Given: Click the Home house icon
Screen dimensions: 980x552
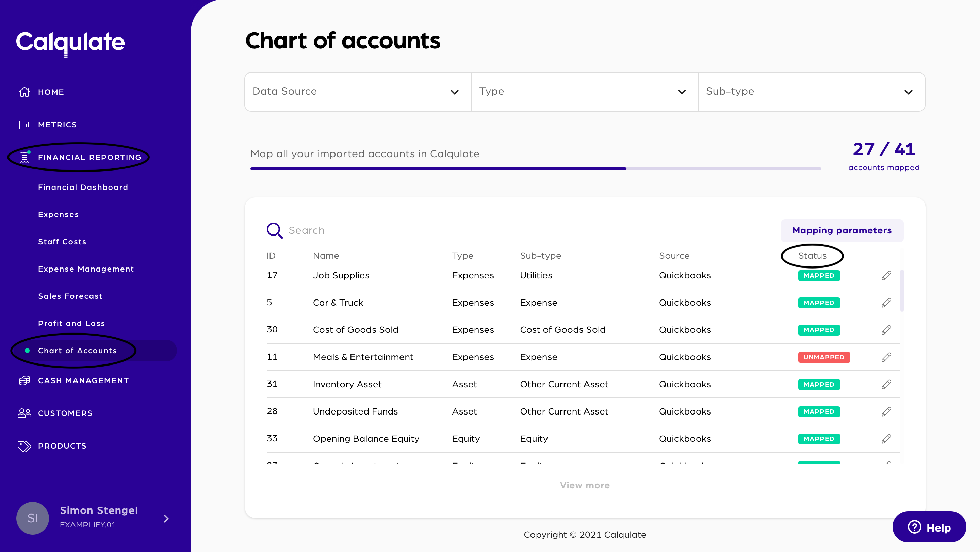Looking at the screenshot, I should (24, 92).
